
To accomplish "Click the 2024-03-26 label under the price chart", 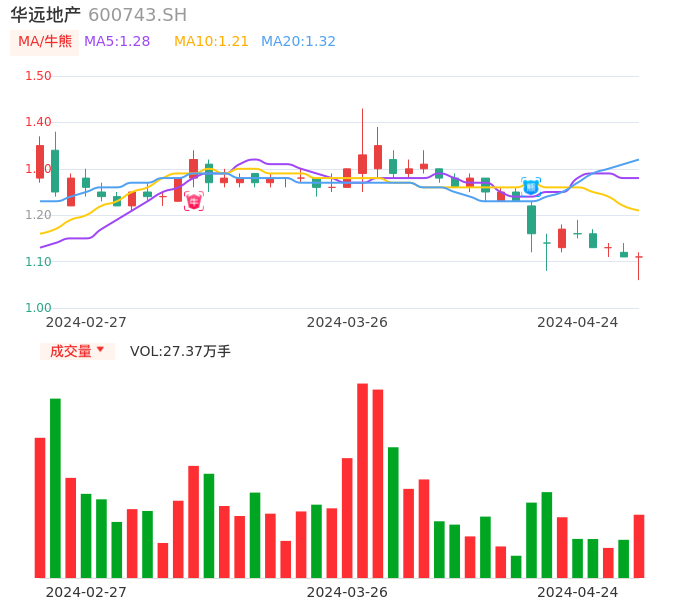I will point(347,322).
